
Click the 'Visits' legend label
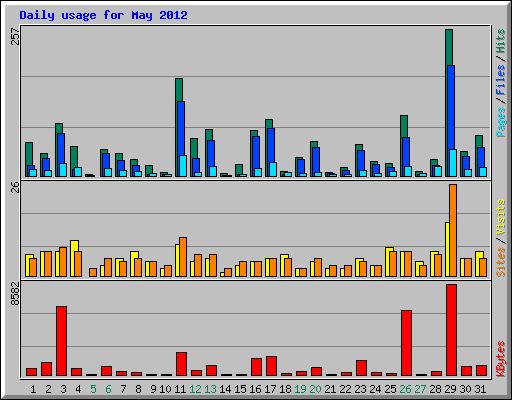point(500,217)
